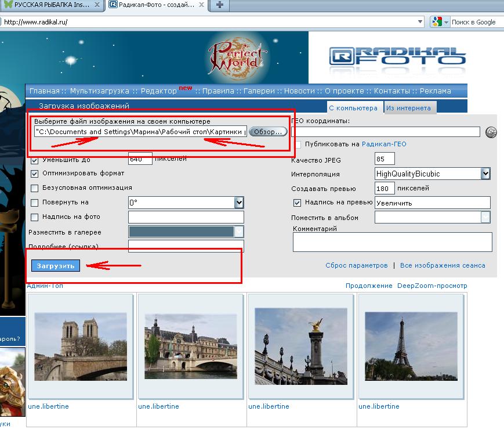Expand the Интерполяция HighQualityBicubic dropdown

pos(485,174)
